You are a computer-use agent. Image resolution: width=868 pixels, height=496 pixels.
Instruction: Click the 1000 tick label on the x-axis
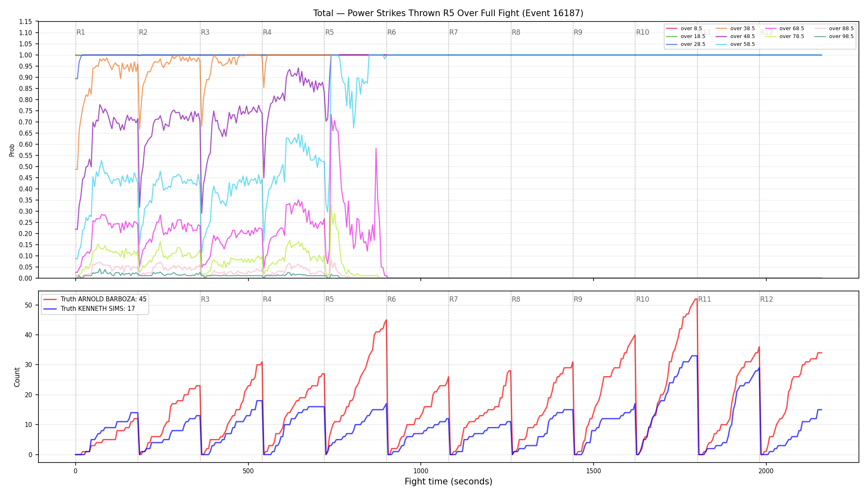[x=421, y=471]
